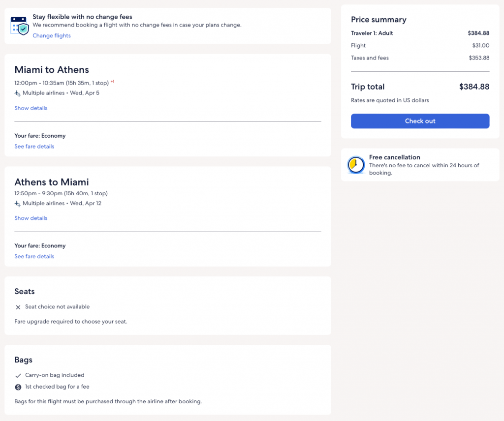Click the dollar icon beside 1st checked bag

[x=18, y=387]
